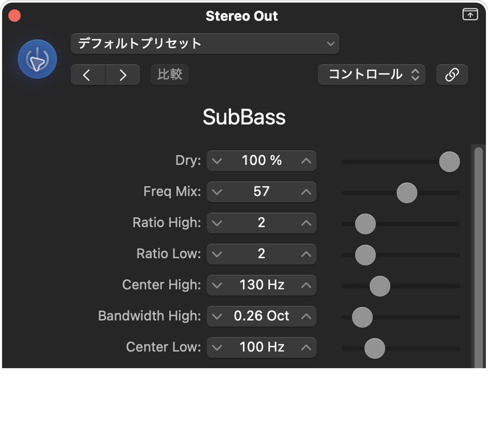Click the Ratio High value 2

click(261, 223)
